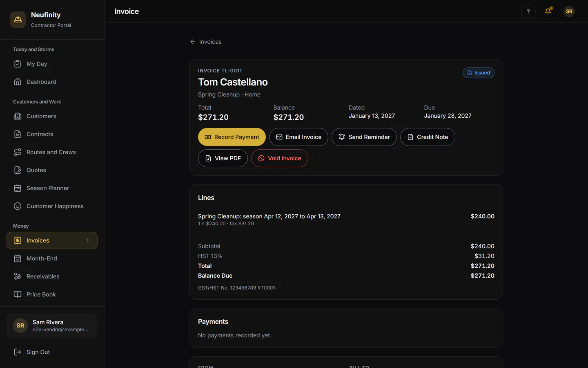Click the dated value January 13, 2027
Viewport: 588px width, 368px height.
click(372, 116)
